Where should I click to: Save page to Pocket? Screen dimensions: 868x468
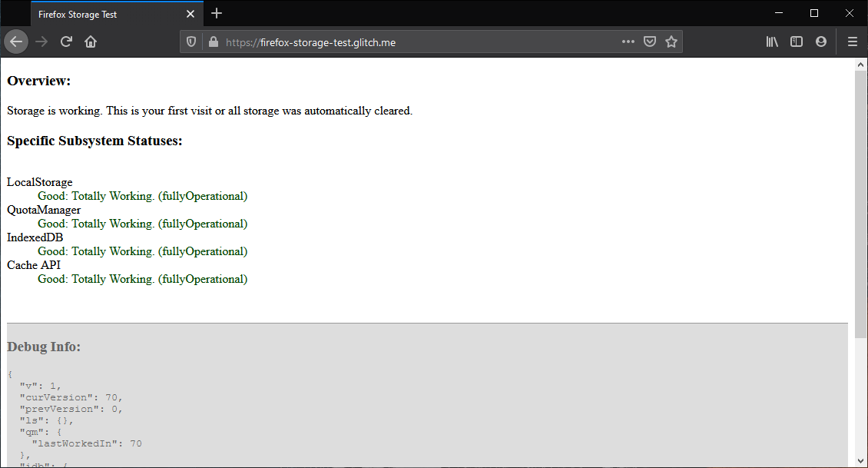(x=650, y=42)
